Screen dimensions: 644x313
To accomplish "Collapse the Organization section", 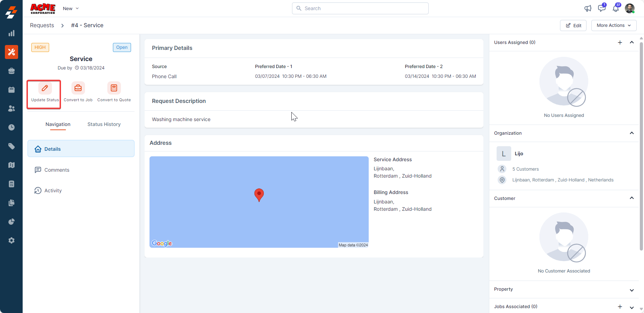I will pos(632,133).
